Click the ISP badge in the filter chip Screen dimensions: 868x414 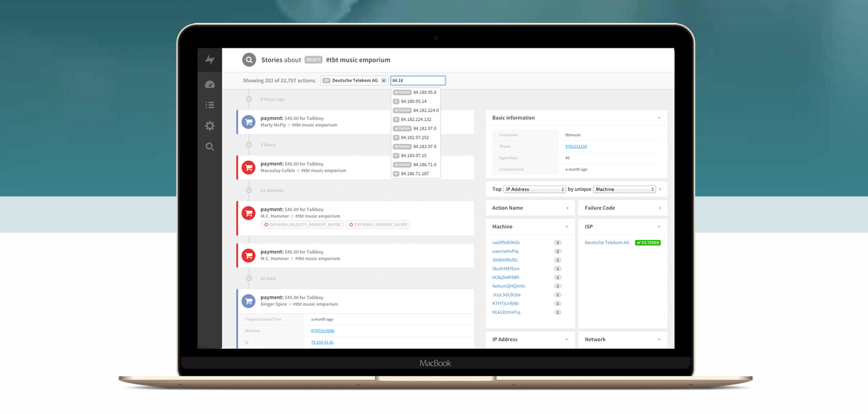tap(327, 80)
